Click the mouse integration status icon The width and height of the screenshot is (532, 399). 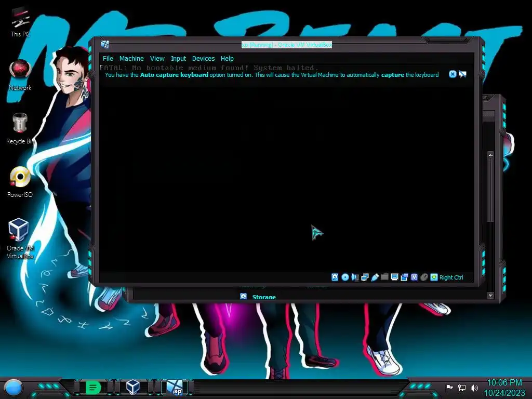[x=424, y=277]
